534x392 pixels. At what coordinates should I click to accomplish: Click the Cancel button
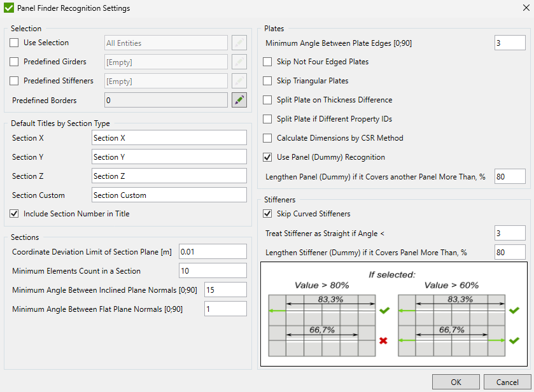click(x=507, y=382)
